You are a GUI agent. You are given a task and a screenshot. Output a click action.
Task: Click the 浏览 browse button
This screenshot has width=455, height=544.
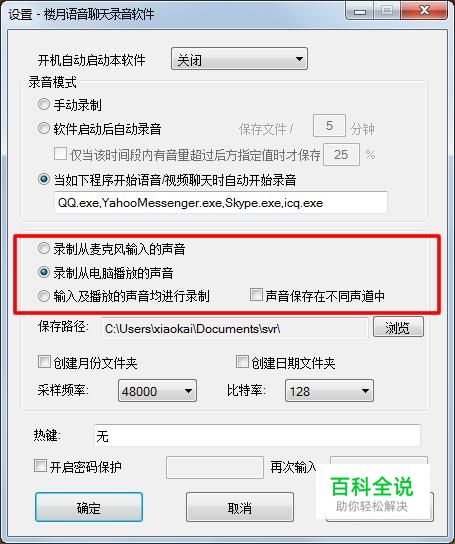pos(398,327)
